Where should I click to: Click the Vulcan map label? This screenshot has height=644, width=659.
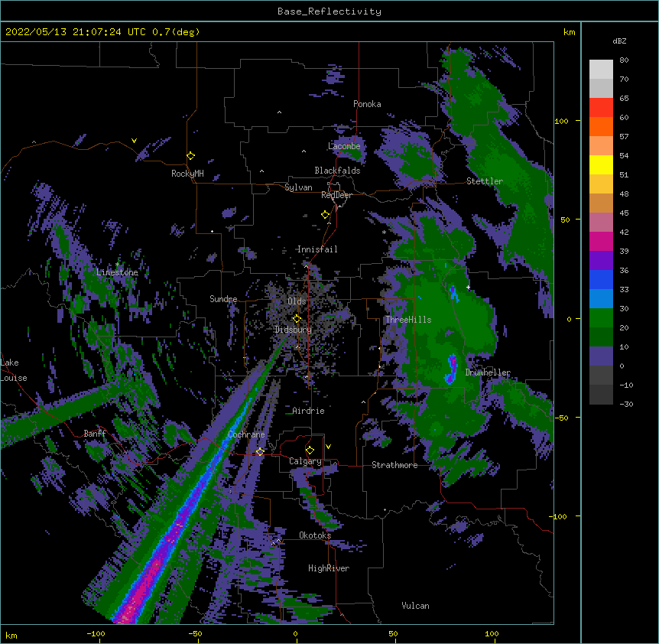(415, 606)
